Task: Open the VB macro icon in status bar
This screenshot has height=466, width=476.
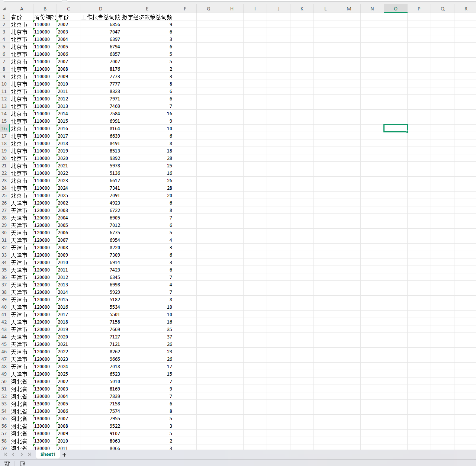Action: click(7, 463)
